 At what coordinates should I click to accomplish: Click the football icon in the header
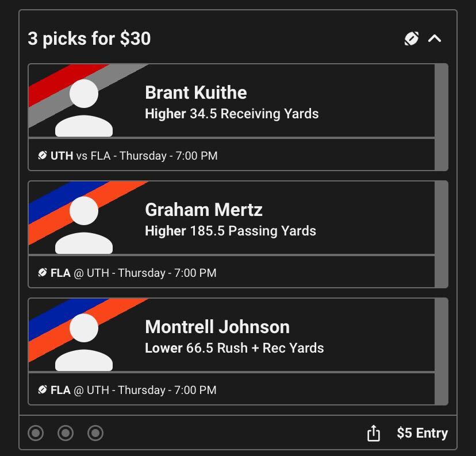pyautogui.click(x=412, y=38)
